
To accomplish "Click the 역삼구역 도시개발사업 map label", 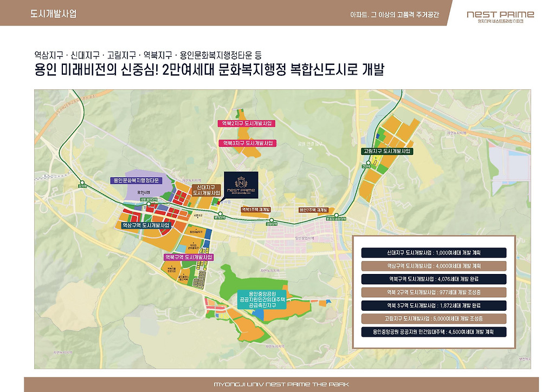I will [145, 225].
